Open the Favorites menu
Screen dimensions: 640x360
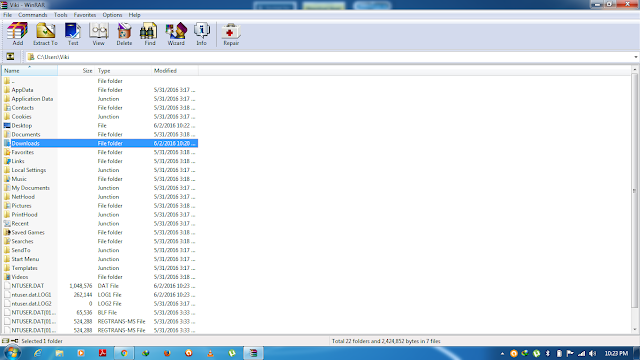pyautogui.click(x=85, y=15)
